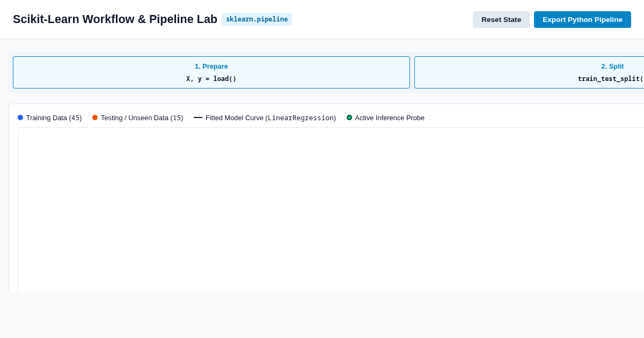Click the Training Data (45) legend label

[54, 117]
